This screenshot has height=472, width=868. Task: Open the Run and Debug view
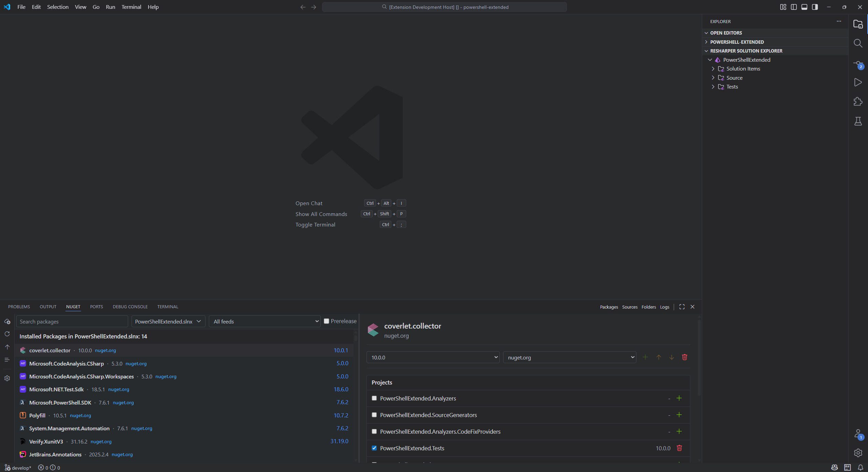click(x=858, y=82)
